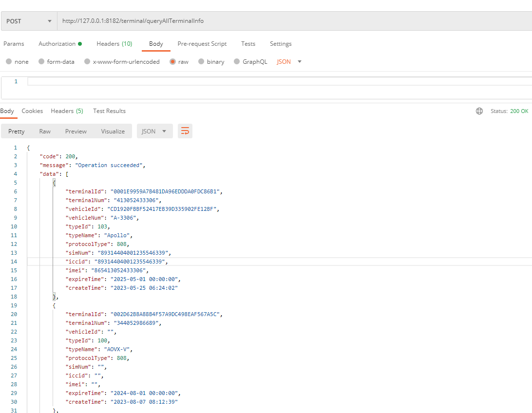Image resolution: width=532 pixels, height=413 pixels.
Task: Click the globe network icon
Action: coord(479,111)
